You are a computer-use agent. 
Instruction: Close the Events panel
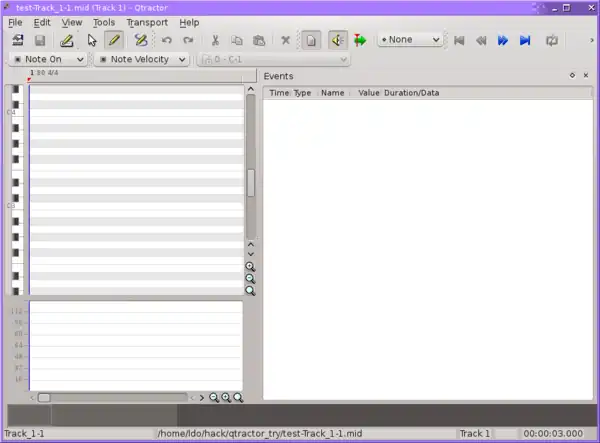(x=586, y=75)
